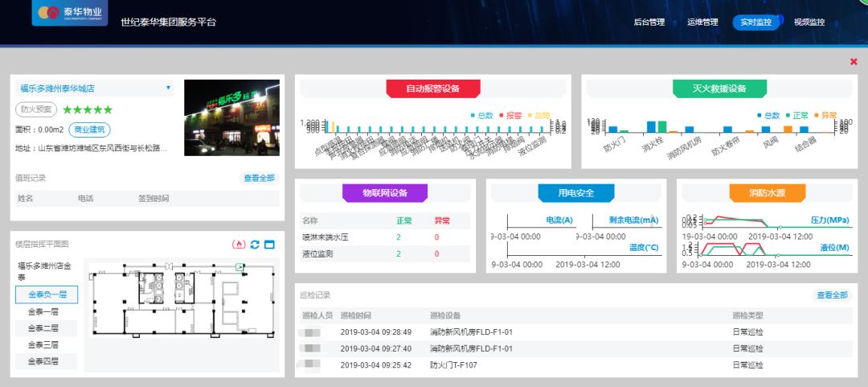
Task: Click the 消火栓 blue total bar
Action: tap(652, 127)
